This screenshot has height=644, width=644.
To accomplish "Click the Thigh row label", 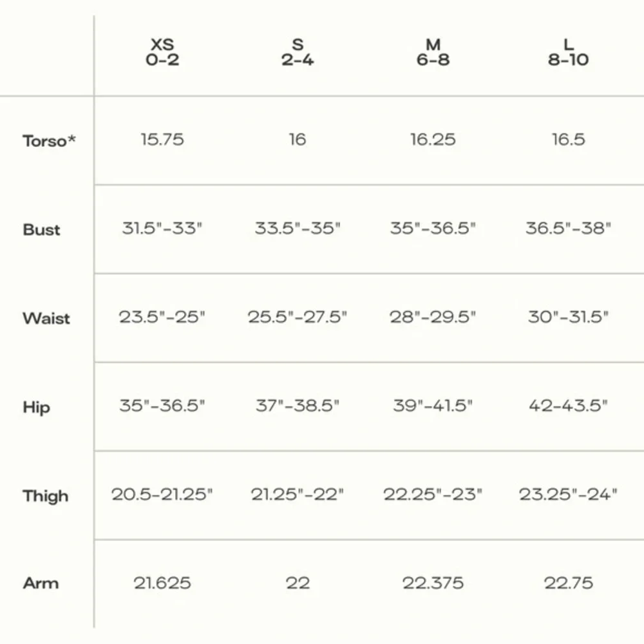I will (x=45, y=496).
